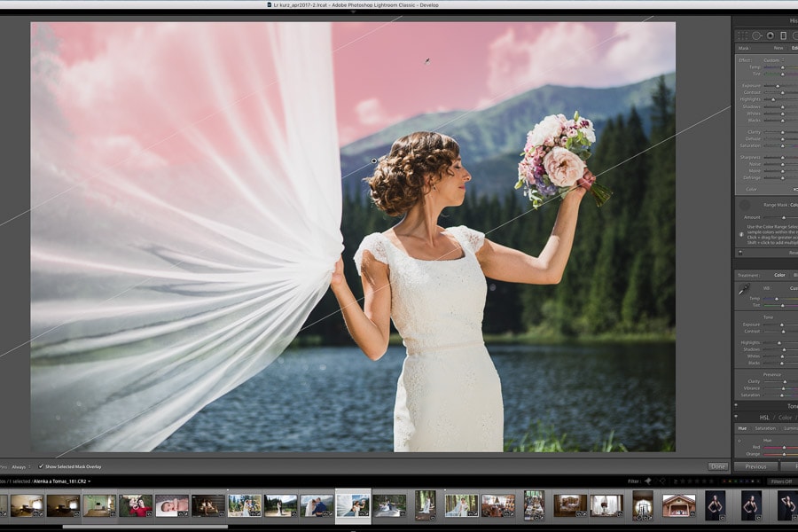
Task: Collapse the HSL panel triangle
Action: coord(736,417)
